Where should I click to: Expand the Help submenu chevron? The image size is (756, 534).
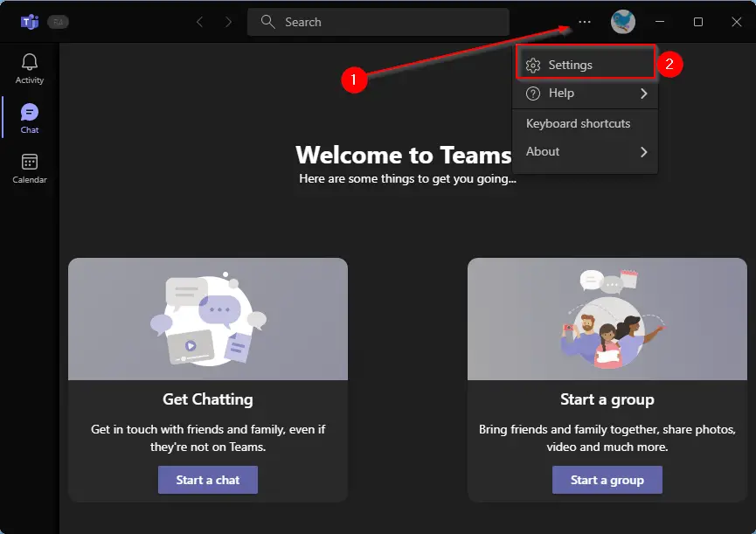pyautogui.click(x=643, y=94)
